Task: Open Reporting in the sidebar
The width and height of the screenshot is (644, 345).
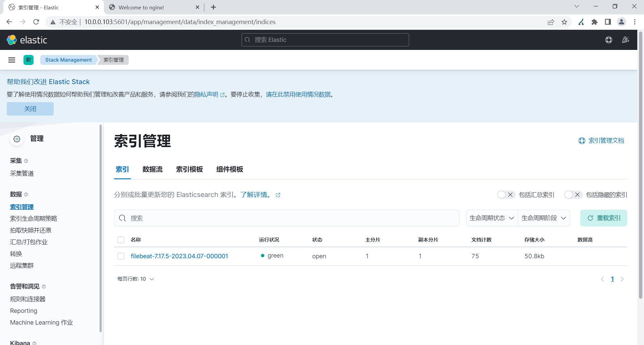Action: [x=23, y=311]
